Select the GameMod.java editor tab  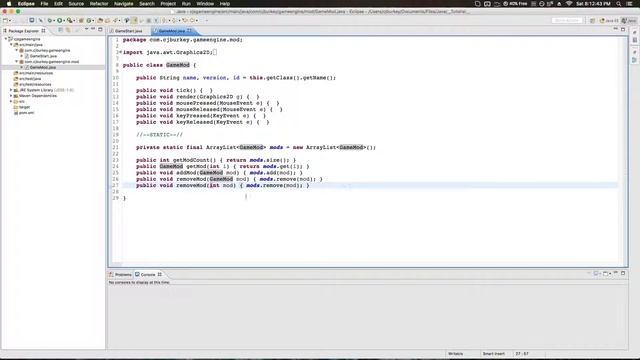point(171,31)
